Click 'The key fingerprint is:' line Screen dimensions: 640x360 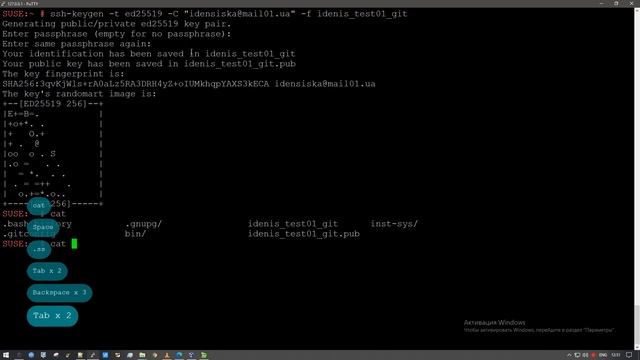tap(63, 74)
